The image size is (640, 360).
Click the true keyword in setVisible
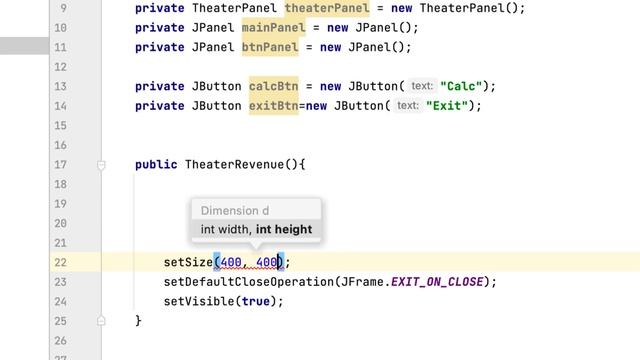click(256, 302)
